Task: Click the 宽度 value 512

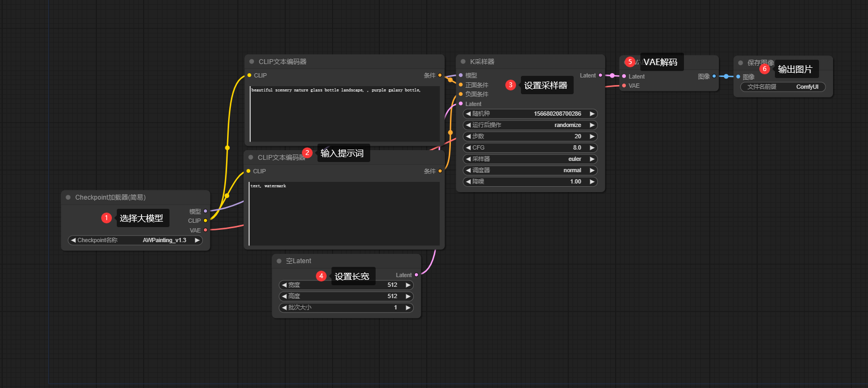Action: pos(392,285)
